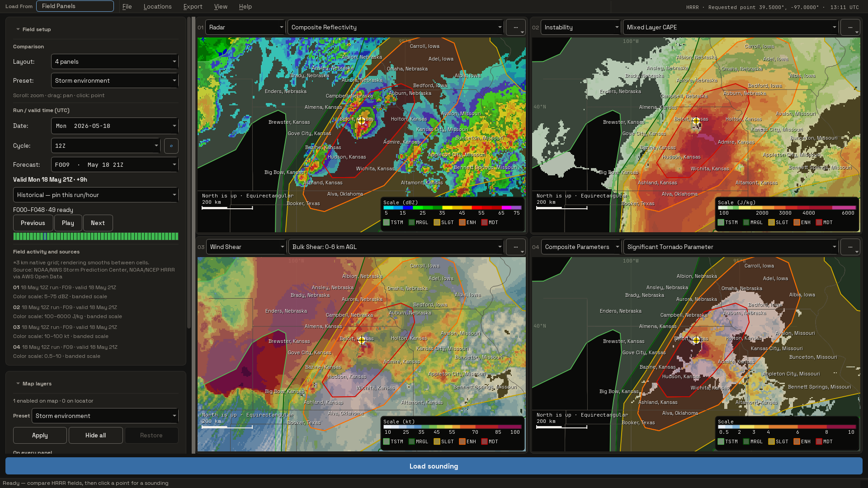Click the ENH swatch in the Tornado Parameter legend

tap(797, 442)
